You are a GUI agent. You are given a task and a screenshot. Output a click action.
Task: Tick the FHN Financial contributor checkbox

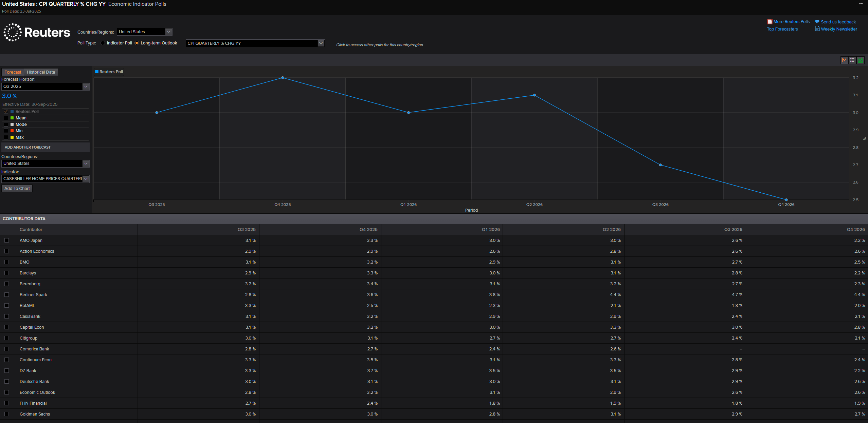[x=6, y=403]
